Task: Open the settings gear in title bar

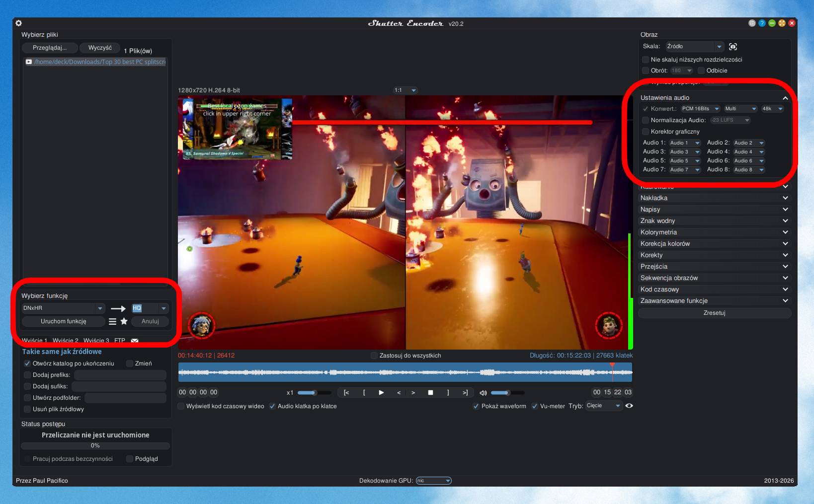Action: tap(18, 23)
